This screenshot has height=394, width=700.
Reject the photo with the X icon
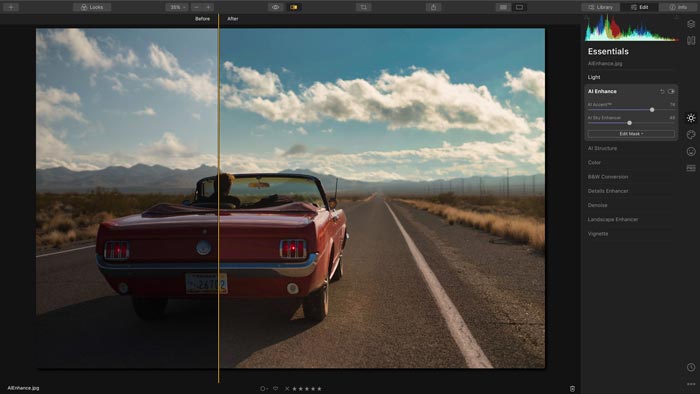pos(287,389)
